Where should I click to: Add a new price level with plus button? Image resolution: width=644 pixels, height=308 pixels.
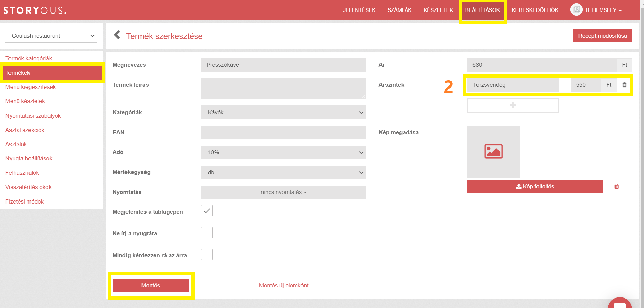coord(513,106)
